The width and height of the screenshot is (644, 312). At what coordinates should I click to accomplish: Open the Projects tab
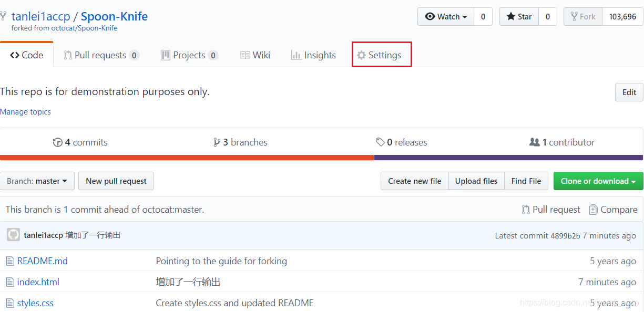tap(189, 55)
